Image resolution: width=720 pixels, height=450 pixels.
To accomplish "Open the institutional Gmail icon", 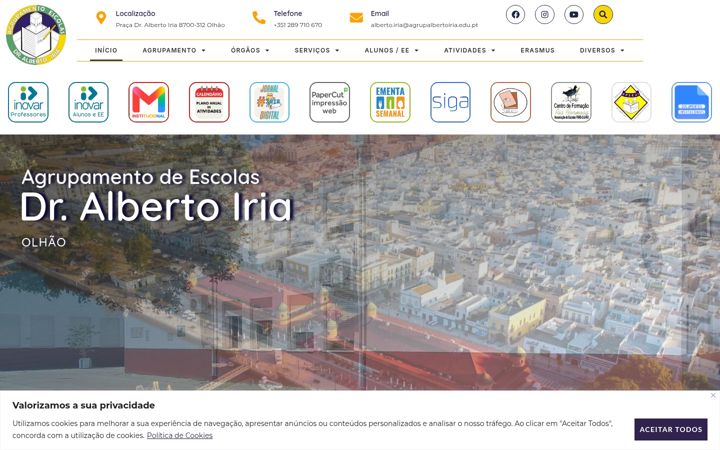I will coord(149,102).
